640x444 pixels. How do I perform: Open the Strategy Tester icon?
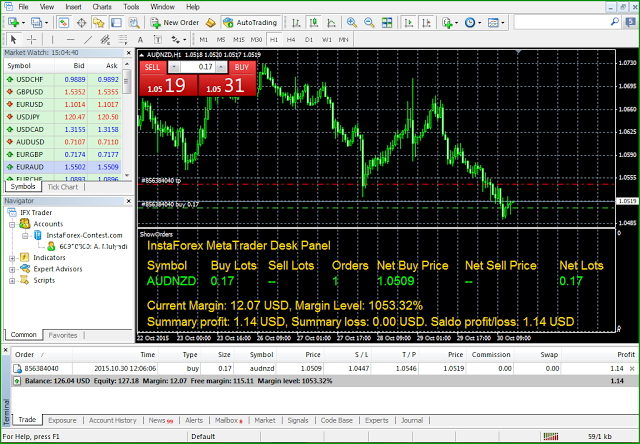click(134, 22)
